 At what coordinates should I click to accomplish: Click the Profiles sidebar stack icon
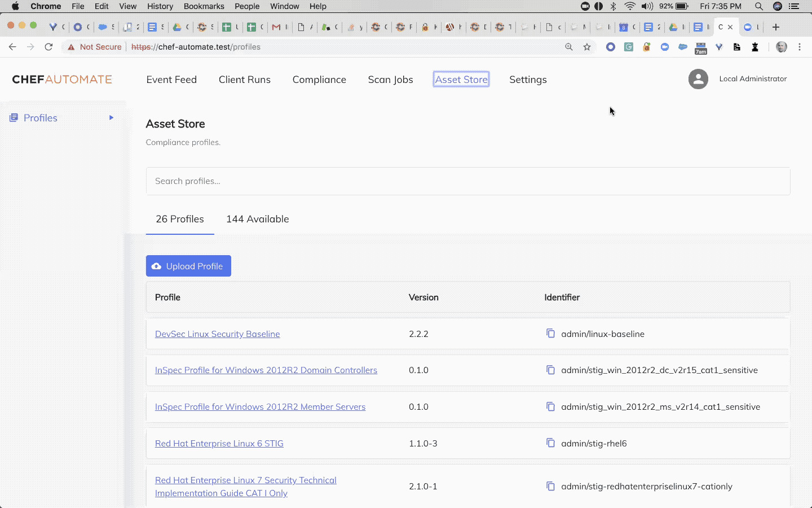pyautogui.click(x=14, y=117)
